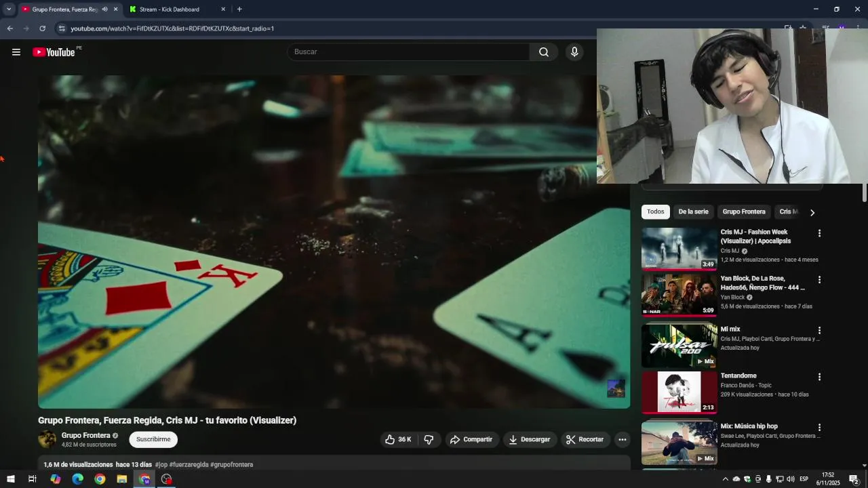Show hidden system tray icons
This screenshot has height=488, width=868.
coord(725,479)
